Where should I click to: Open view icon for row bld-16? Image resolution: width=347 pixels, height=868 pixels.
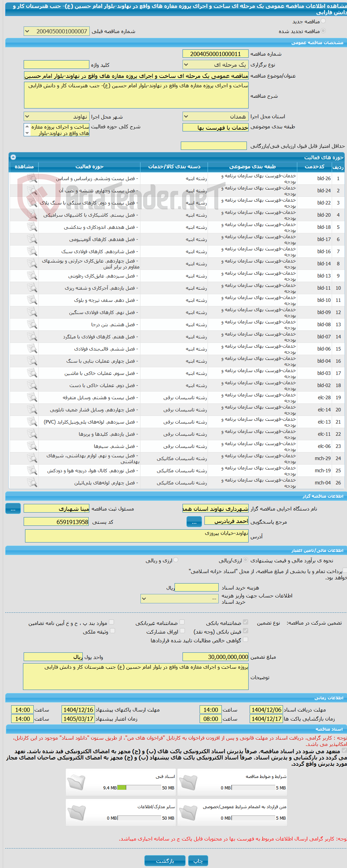[x=32, y=251]
